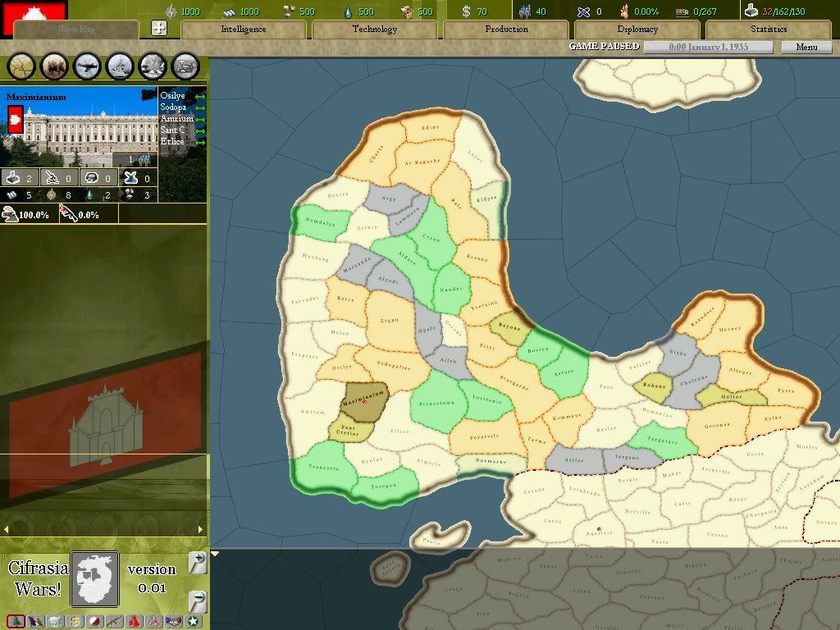
Task: Select the naval ship icon
Action: 119,66
